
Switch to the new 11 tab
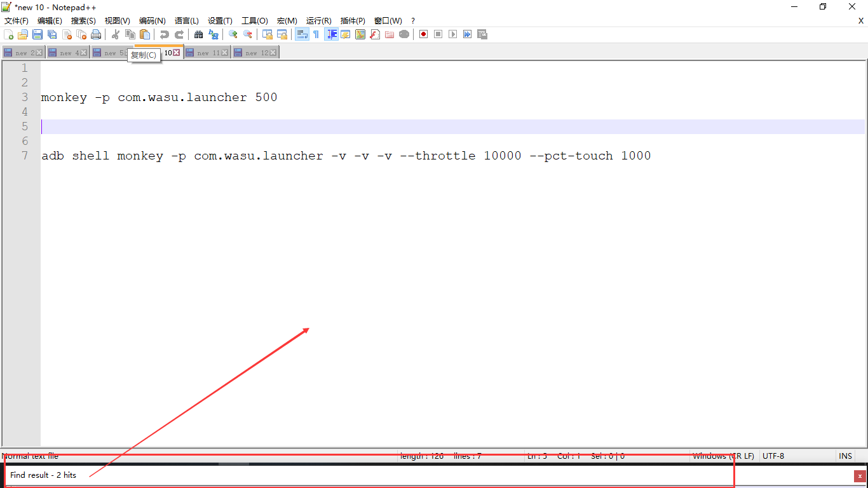click(207, 52)
